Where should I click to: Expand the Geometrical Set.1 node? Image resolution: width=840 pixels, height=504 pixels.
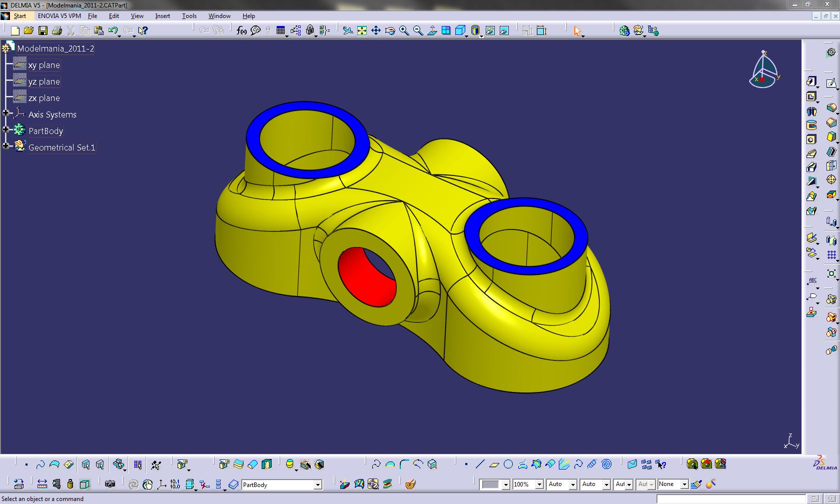(x=6, y=146)
